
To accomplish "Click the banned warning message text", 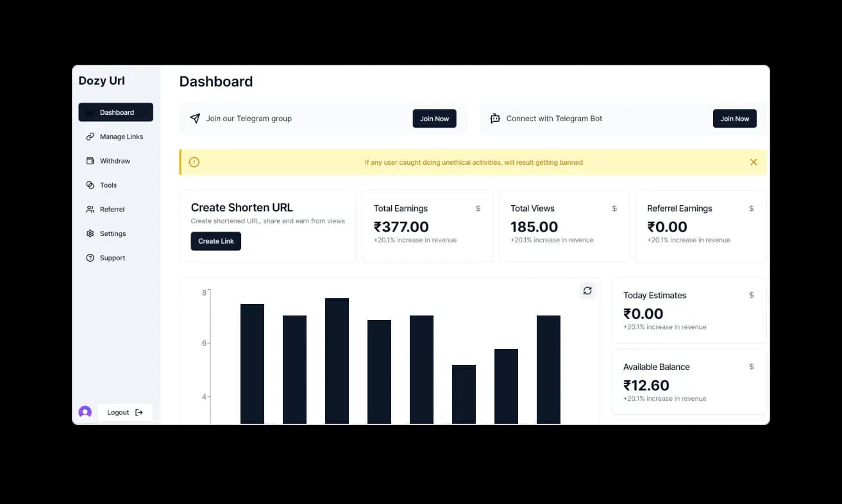I will 474,162.
